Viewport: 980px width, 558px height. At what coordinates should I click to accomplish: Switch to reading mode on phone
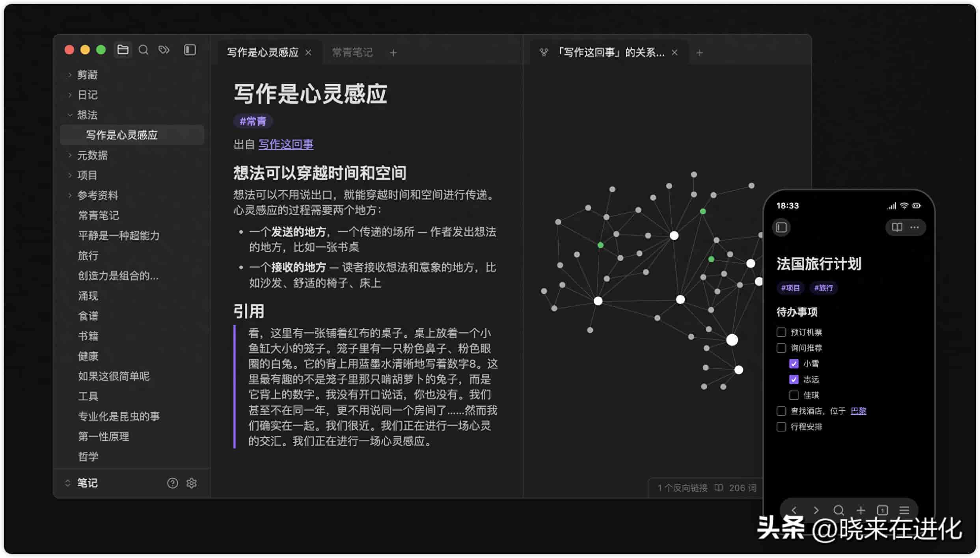click(x=897, y=227)
